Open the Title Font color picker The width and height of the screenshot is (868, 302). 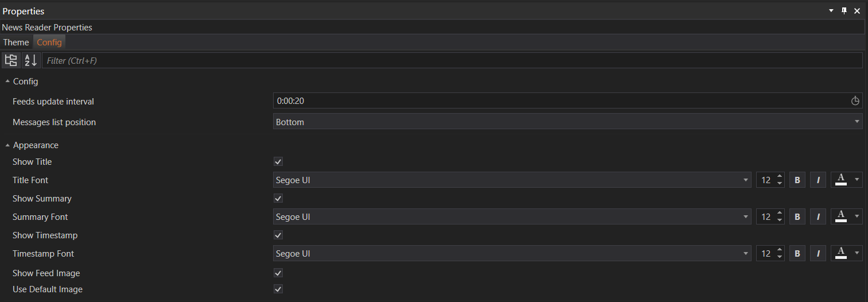[846, 180]
